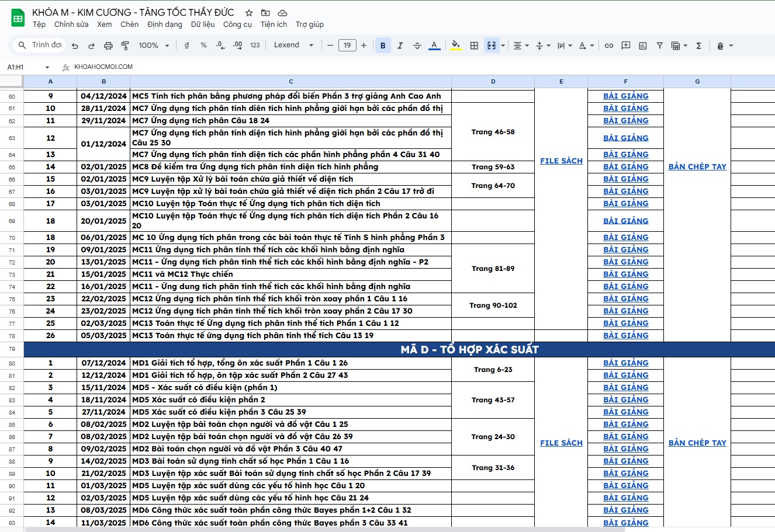Open FILE SÁCH link near row 65

[561, 161]
